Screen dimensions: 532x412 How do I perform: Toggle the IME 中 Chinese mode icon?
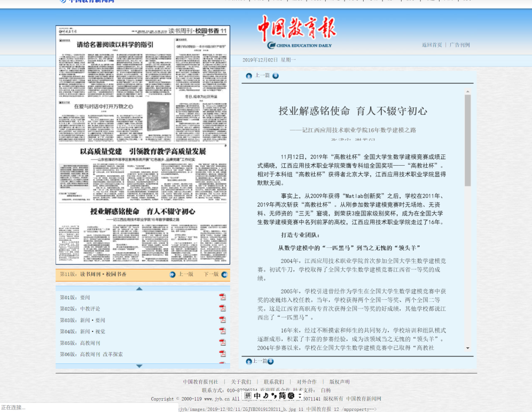(257, 396)
